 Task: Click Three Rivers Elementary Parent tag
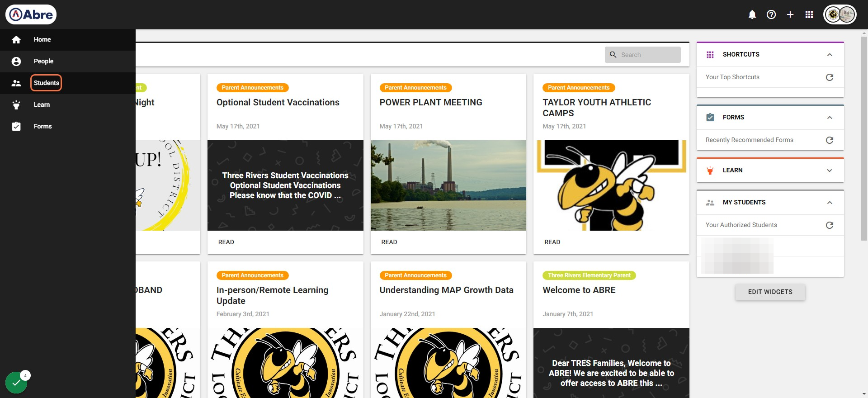pyautogui.click(x=589, y=275)
